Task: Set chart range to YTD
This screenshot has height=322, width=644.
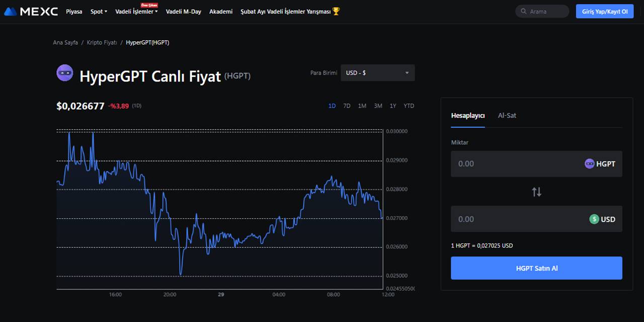Action: point(409,106)
